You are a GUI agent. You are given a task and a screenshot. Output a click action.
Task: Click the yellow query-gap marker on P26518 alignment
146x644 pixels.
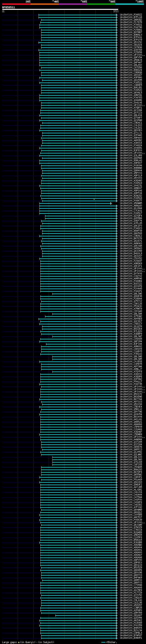(94, 199)
